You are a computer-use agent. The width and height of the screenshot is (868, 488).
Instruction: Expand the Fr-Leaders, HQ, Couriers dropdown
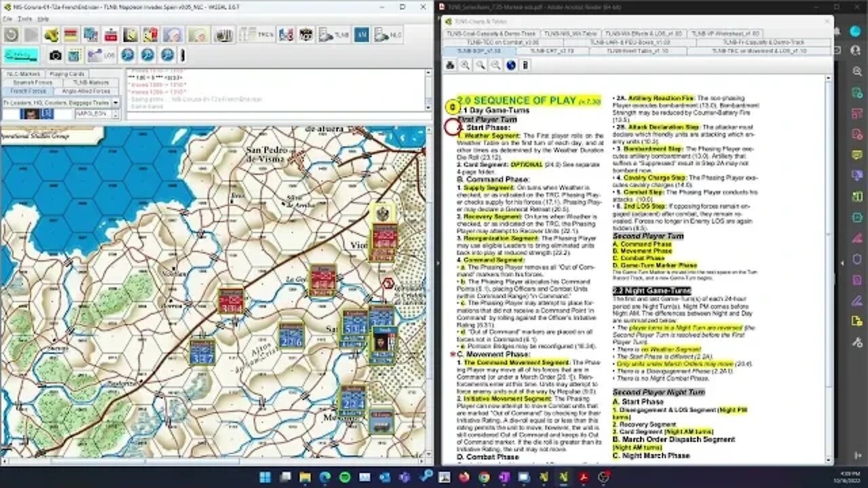(116, 103)
